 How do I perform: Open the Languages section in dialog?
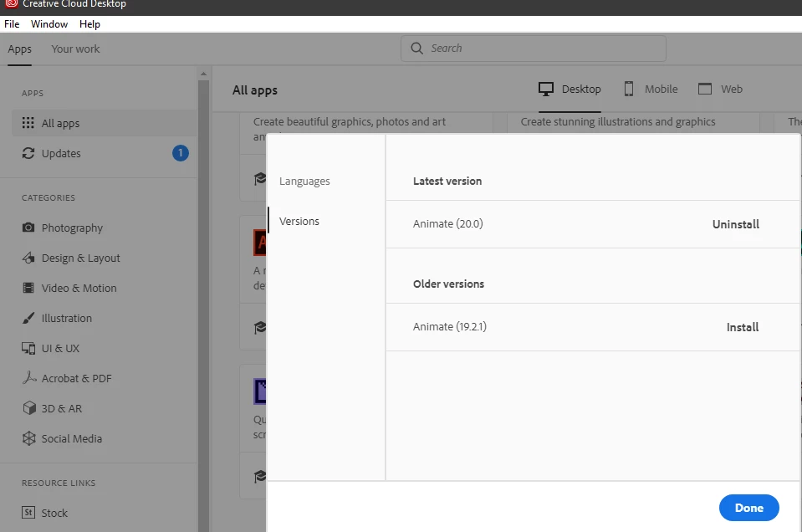(304, 181)
